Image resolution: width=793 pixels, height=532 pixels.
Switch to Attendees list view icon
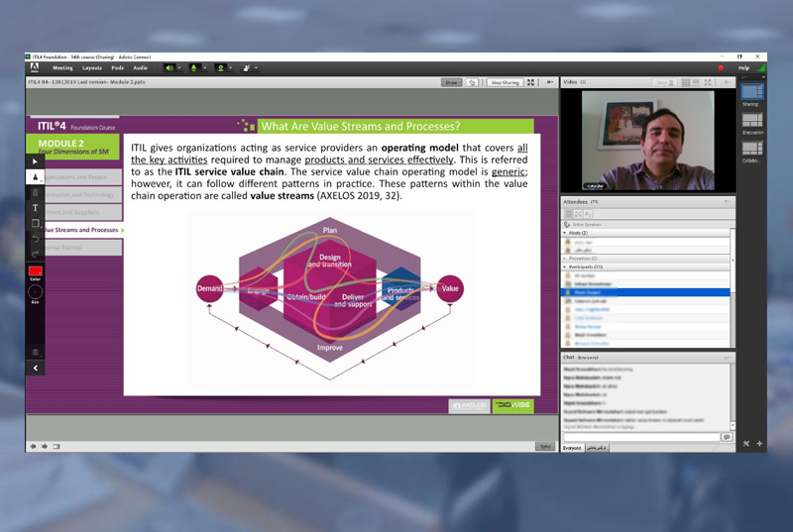tap(569, 214)
